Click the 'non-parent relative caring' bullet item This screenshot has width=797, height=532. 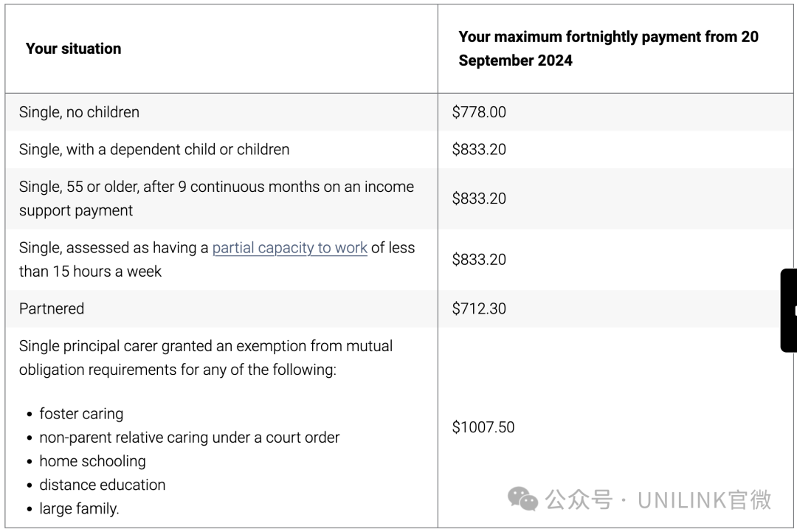(x=189, y=438)
